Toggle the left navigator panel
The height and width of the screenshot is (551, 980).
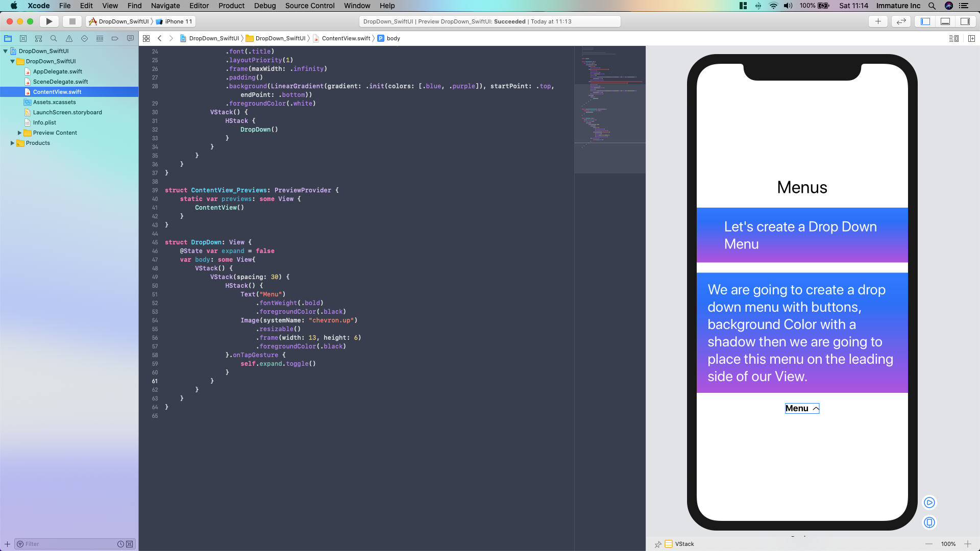point(925,21)
